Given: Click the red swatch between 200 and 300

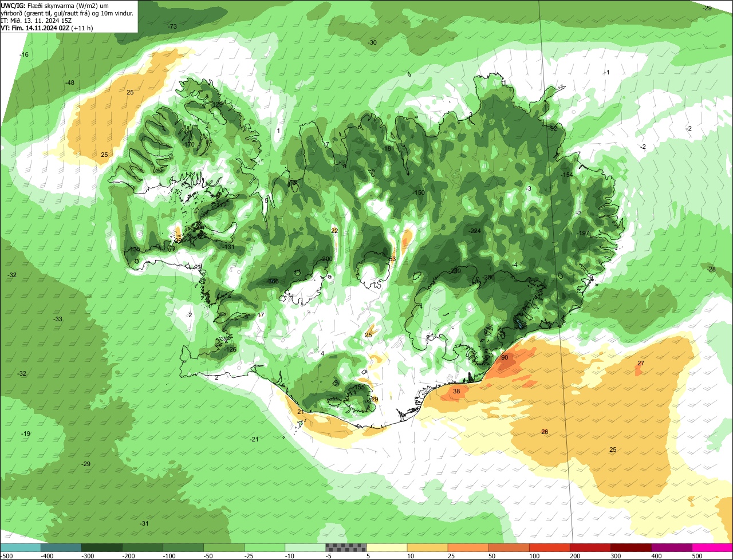Looking at the screenshot, I should (590, 547).
